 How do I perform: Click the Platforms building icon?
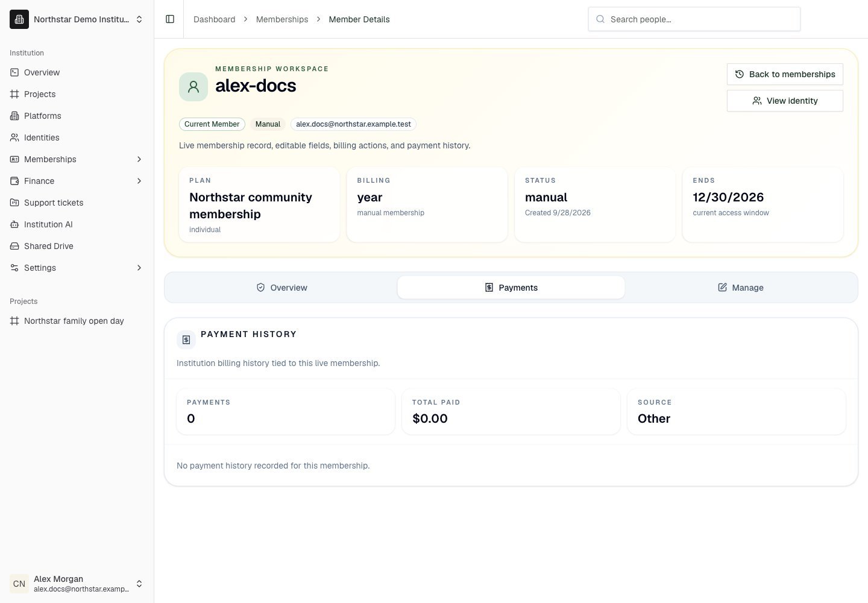tap(14, 116)
